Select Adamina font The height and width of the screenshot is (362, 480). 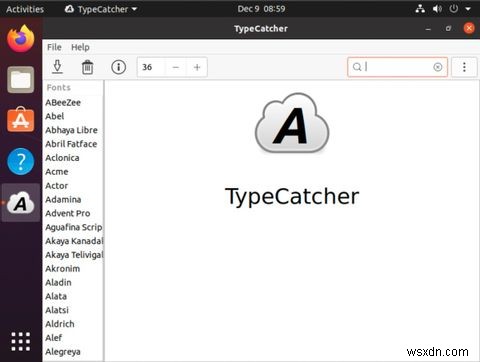tap(73, 199)
